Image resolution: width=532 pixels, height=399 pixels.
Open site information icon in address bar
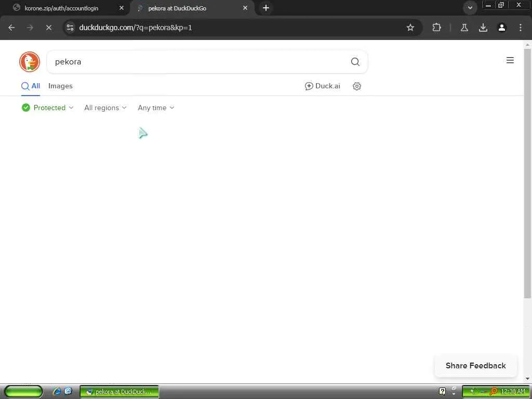pos(70,28)
